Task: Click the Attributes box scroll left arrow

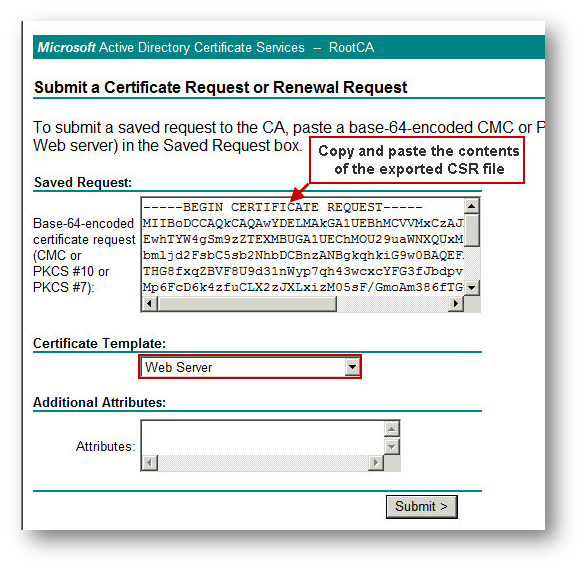Action: [150, 463]
